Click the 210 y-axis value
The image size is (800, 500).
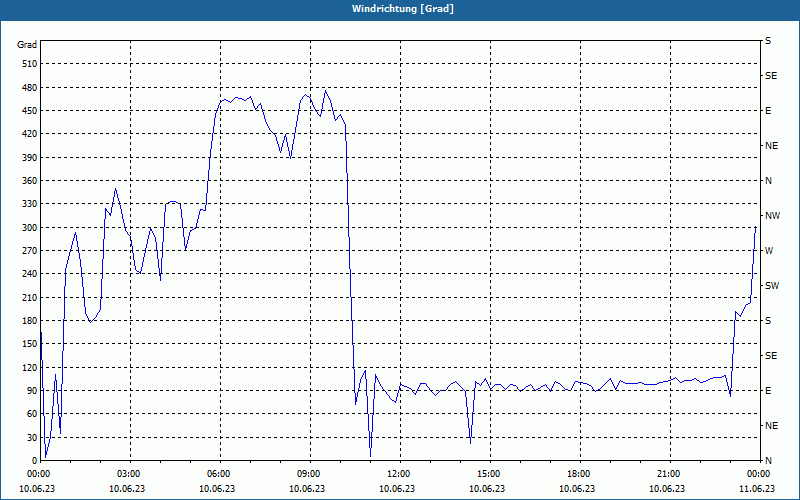[30, 297]
